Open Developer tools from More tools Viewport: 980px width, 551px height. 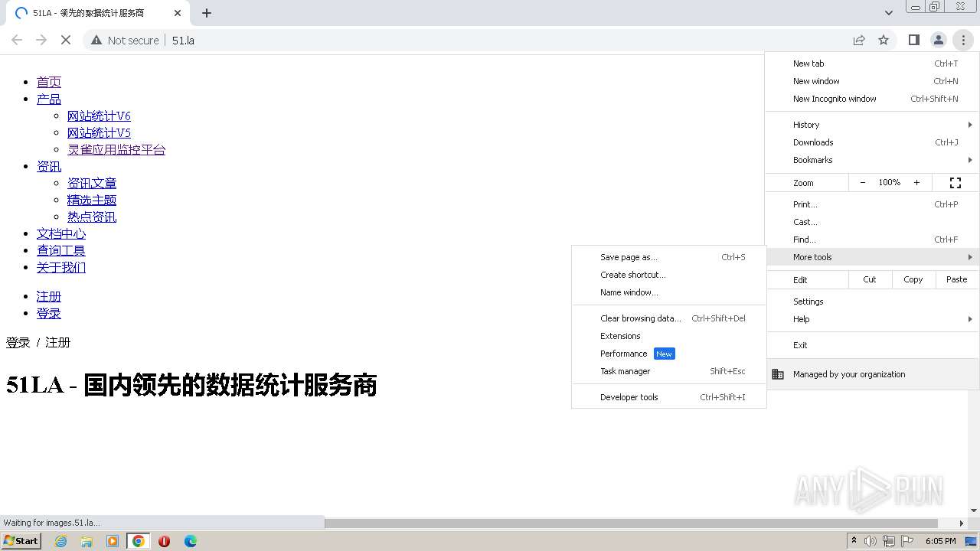[668, 397]
